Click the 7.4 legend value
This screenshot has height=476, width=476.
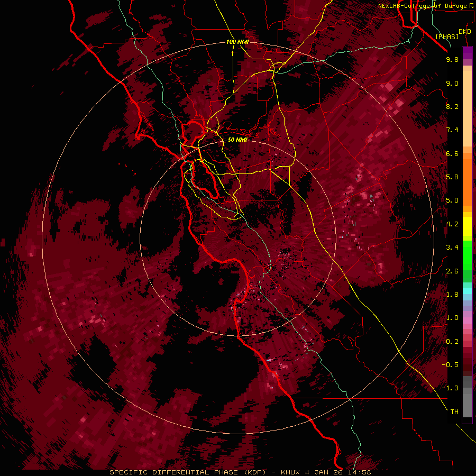click(452, 130)
